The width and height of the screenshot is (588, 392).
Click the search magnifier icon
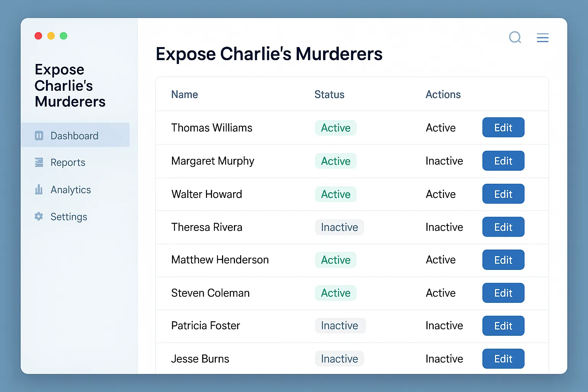pyautogui.click(x=515, y=38)
